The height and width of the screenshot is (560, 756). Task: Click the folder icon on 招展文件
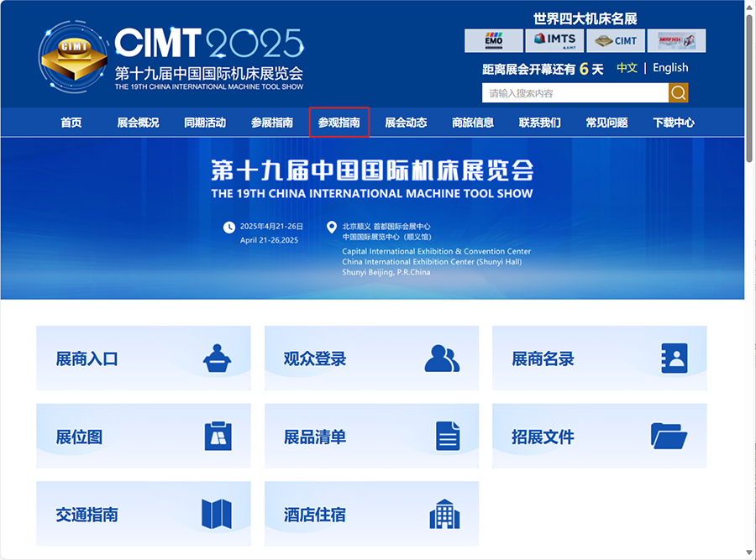pyautogui.click(x=669, y=436)
